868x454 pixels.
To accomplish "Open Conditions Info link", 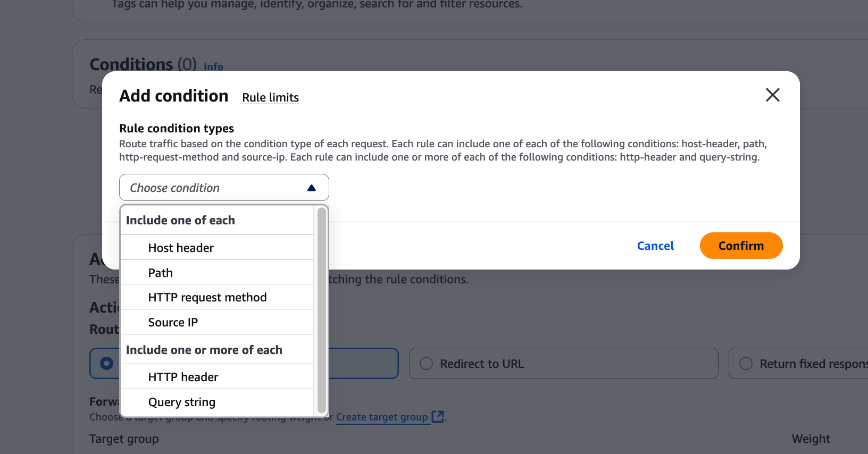I will coord(213,67).
